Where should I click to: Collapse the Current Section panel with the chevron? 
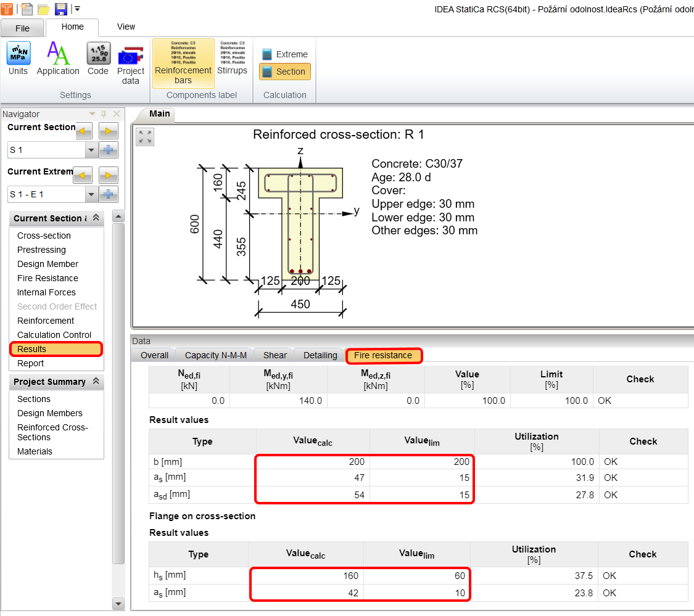[96, 218]
